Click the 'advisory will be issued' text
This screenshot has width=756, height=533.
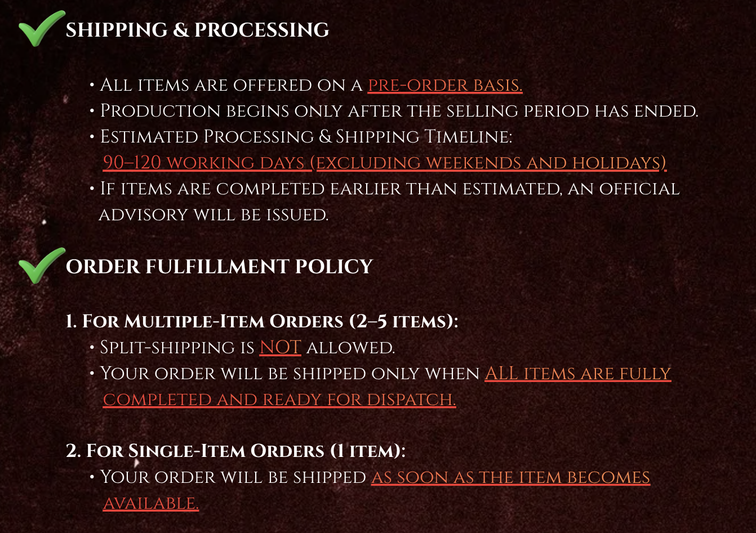point(213,215)
